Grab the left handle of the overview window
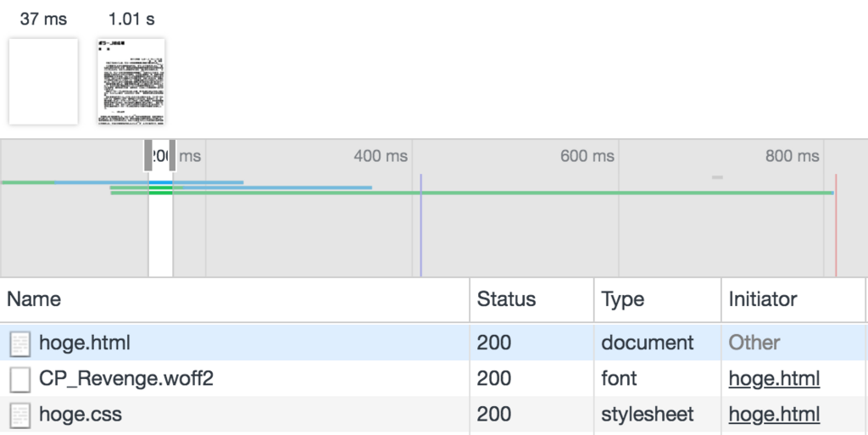The width and height of the screenshot is (868, 435). coord(148,155)
